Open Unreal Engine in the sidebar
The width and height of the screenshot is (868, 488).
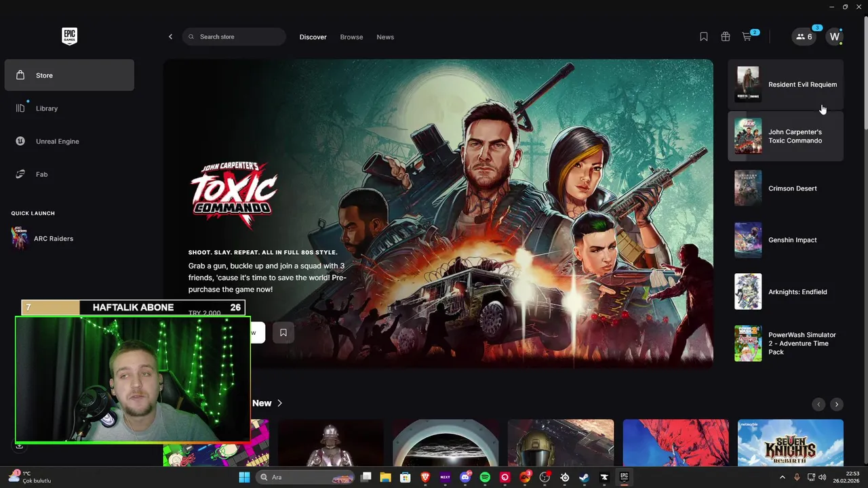pos(69,141)
